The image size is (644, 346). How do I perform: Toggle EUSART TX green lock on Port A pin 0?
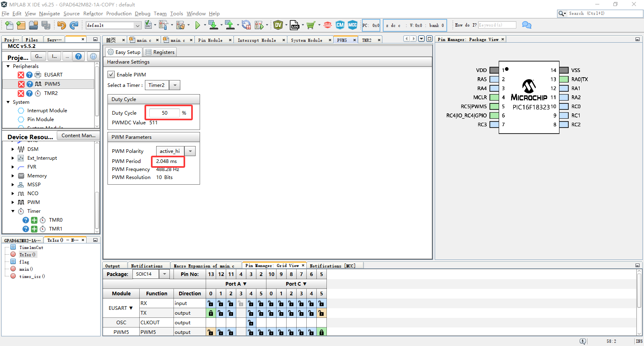coord(211,313)
